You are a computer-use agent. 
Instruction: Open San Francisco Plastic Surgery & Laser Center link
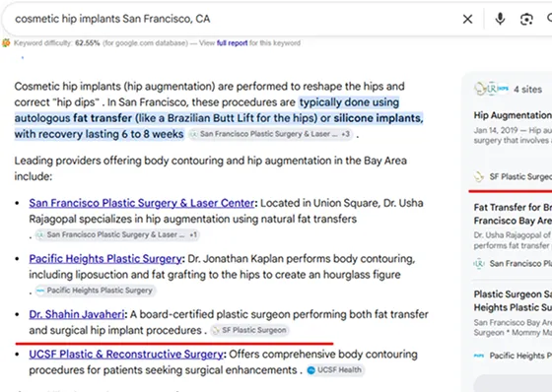point(142,203)
